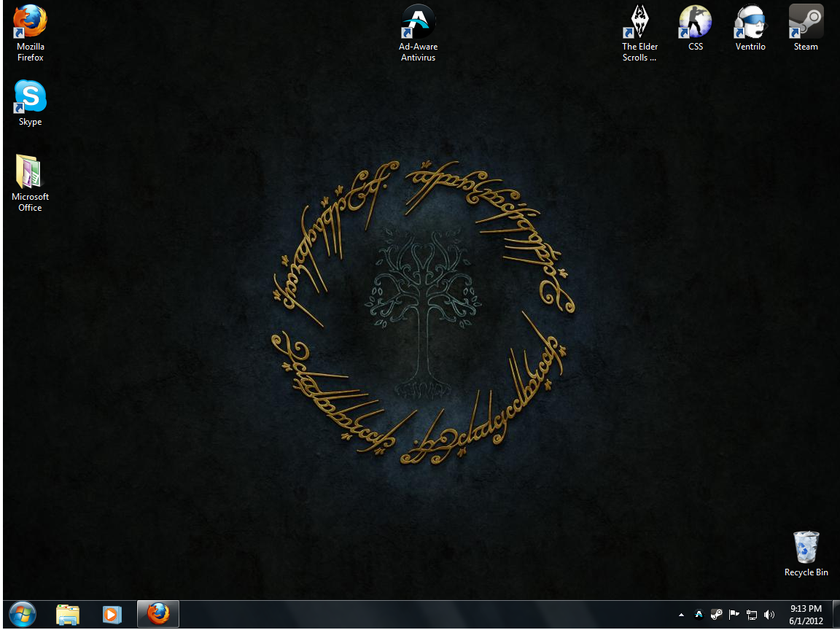Select the Skype desktop shortcut
Screen dimensions: 840x630
(x=30, y=104)
